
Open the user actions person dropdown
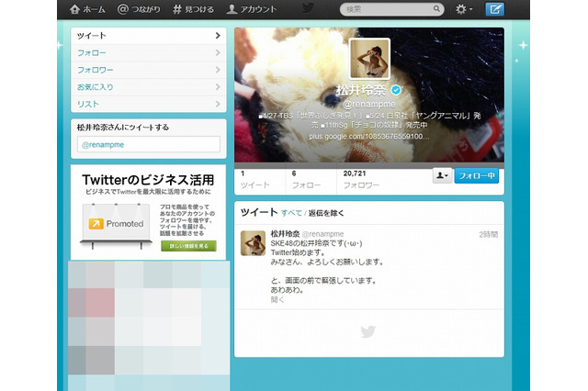point(442,175)
